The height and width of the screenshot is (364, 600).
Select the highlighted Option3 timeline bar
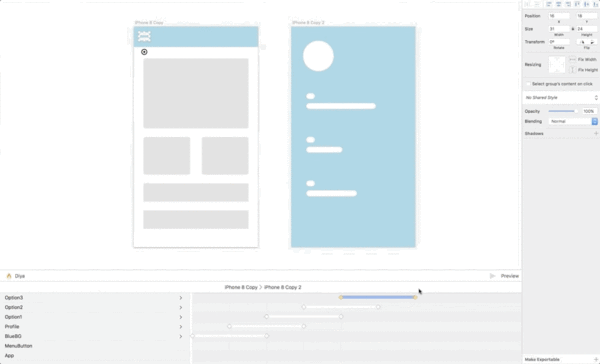tap(378, 297)
